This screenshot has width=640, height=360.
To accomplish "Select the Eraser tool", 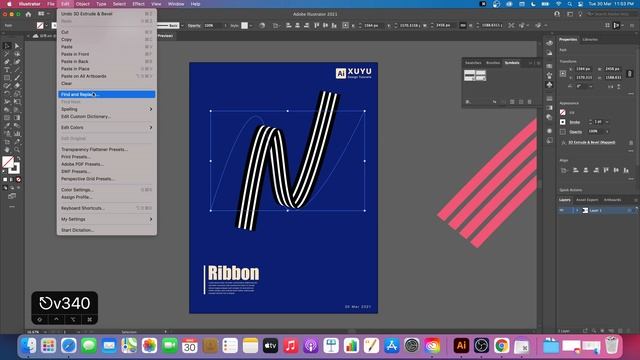I will click(x=17, y=86).
